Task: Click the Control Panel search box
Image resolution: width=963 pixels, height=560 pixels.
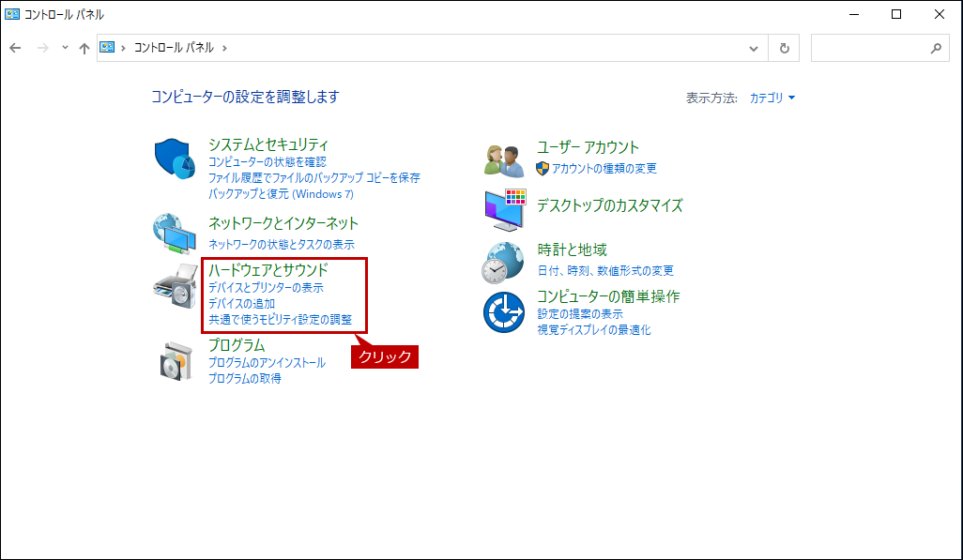Action: click(x=869, y=48)
